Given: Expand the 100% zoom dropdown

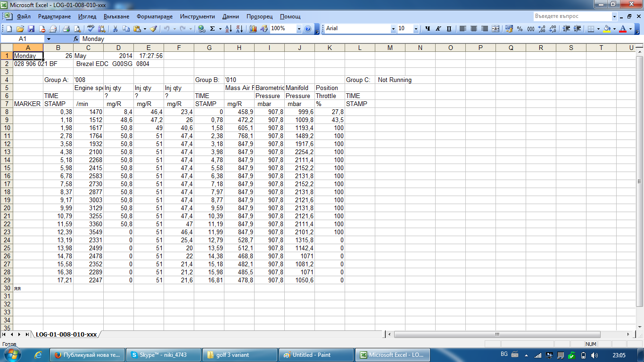Looking at the screenshot, I should (299, 29).
